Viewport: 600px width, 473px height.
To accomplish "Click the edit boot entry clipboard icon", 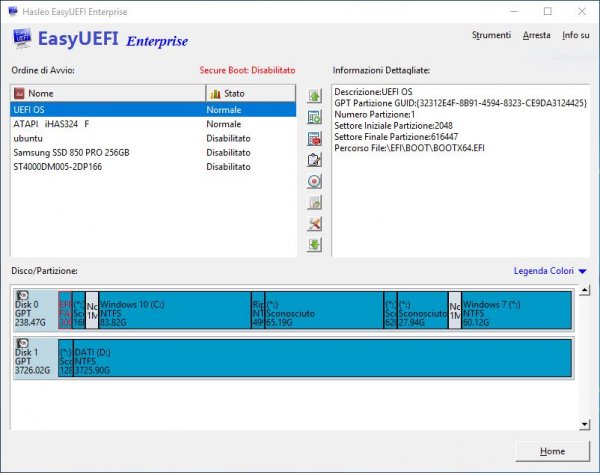I will (315, 160).
